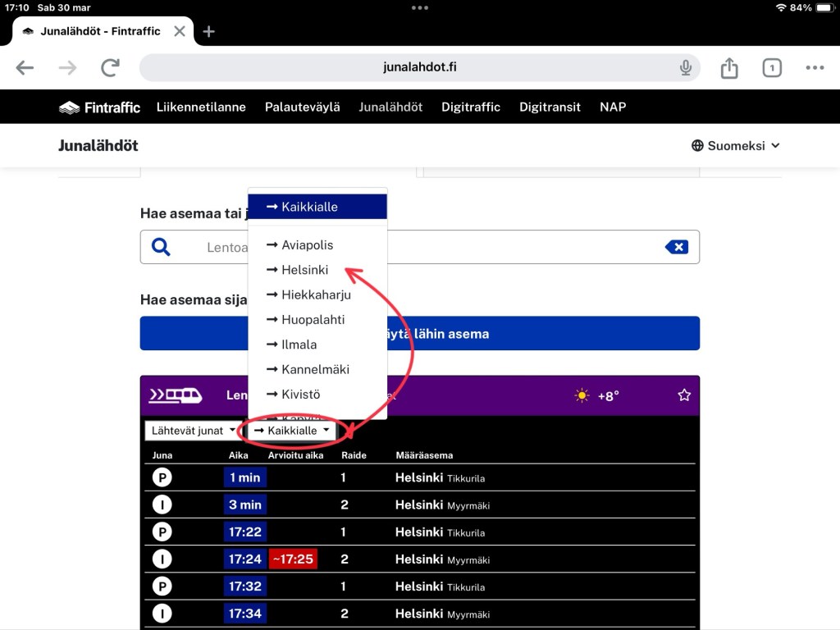
Task: Select Helsinki from destination list
Action: pyautogui.click(x=304, y=270)
